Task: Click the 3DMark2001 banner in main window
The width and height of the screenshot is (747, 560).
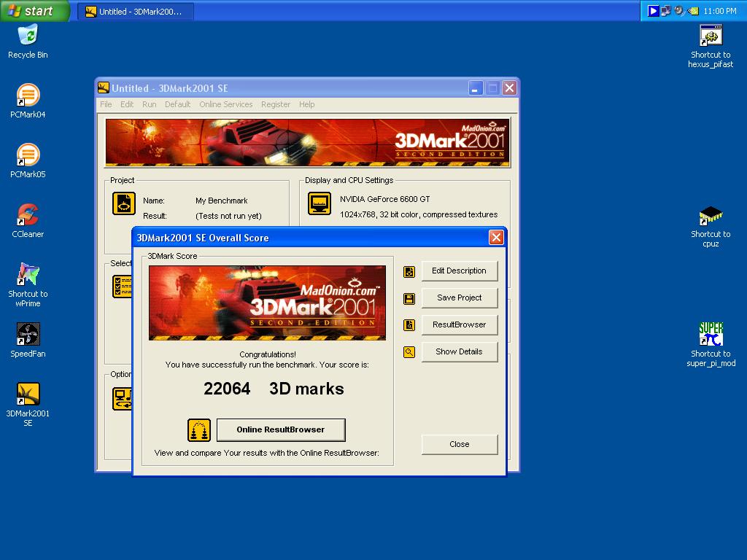Action: (x=308, y=143)
